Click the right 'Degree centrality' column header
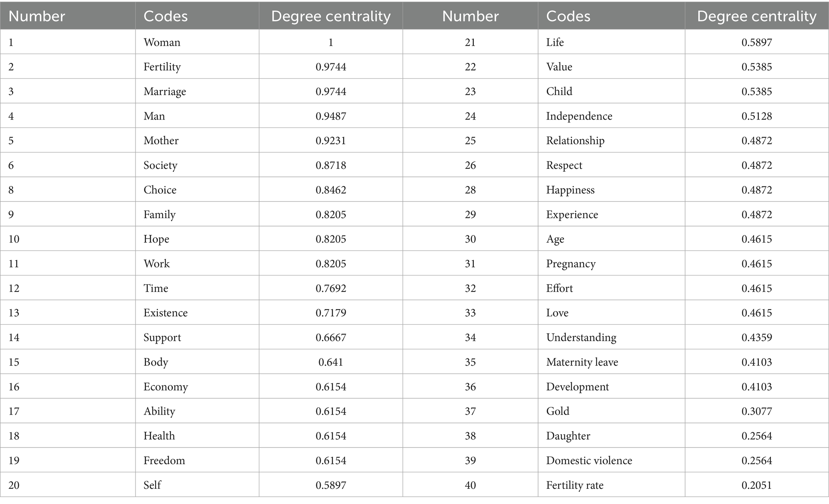829x504 pixels. pyautogui.click(x=756, y=16)
